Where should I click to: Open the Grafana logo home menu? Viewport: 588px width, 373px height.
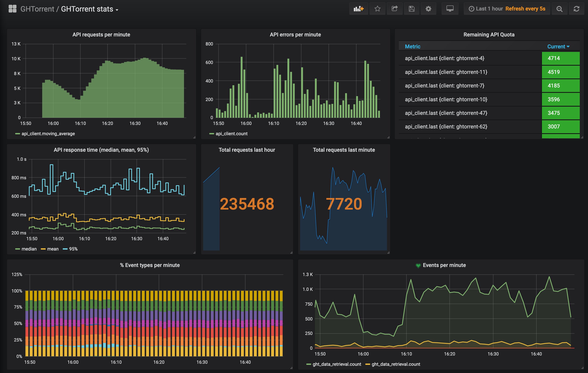pos(13,9)
